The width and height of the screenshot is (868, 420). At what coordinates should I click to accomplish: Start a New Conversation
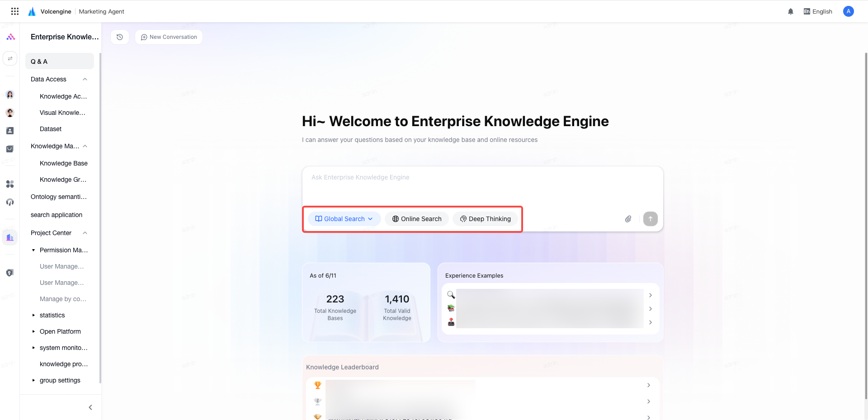tap(169, 37)
